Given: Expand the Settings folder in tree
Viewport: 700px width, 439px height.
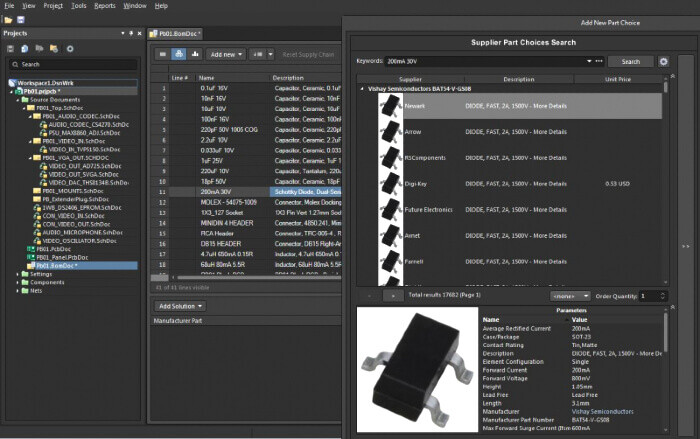Looking at the screenshot, I should (18, 274).
